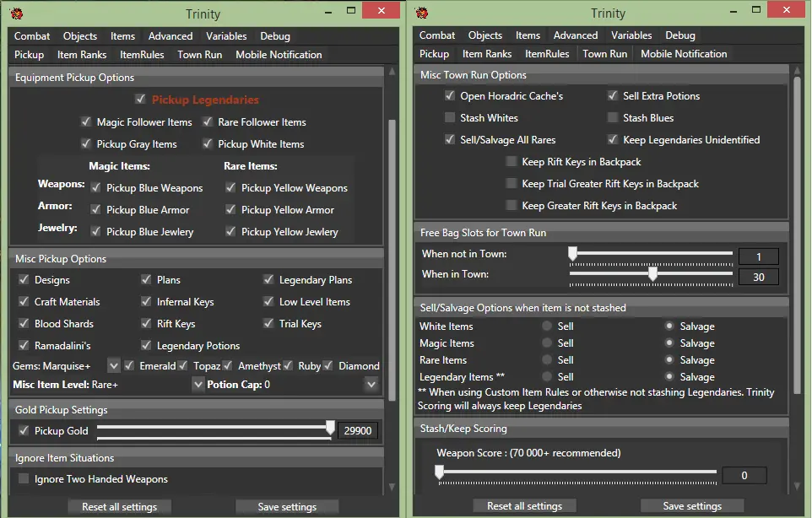Select Sell for Magic Items
The height and width of the screenshot is (518, 812).
click(x=547, y=343)
